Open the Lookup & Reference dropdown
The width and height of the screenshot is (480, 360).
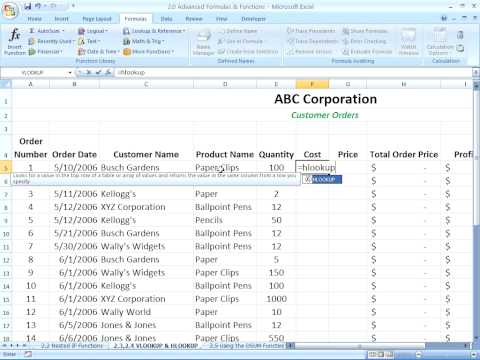pos(154,31)
